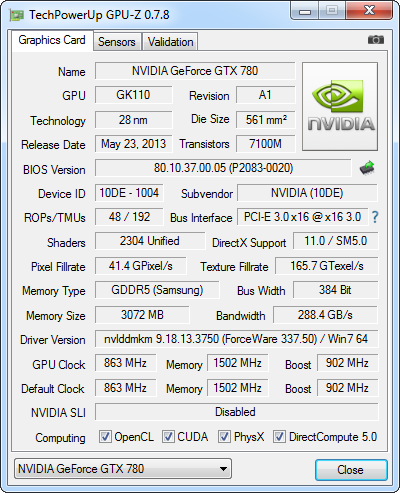
Task: Click the Shaders field 2304 Unified
Action: click(150, 241)
